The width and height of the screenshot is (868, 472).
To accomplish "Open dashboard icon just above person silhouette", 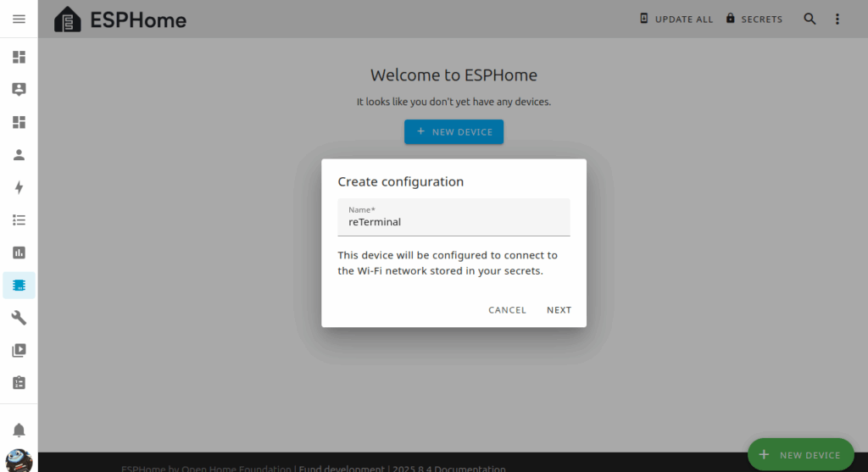I will point(19,122).
